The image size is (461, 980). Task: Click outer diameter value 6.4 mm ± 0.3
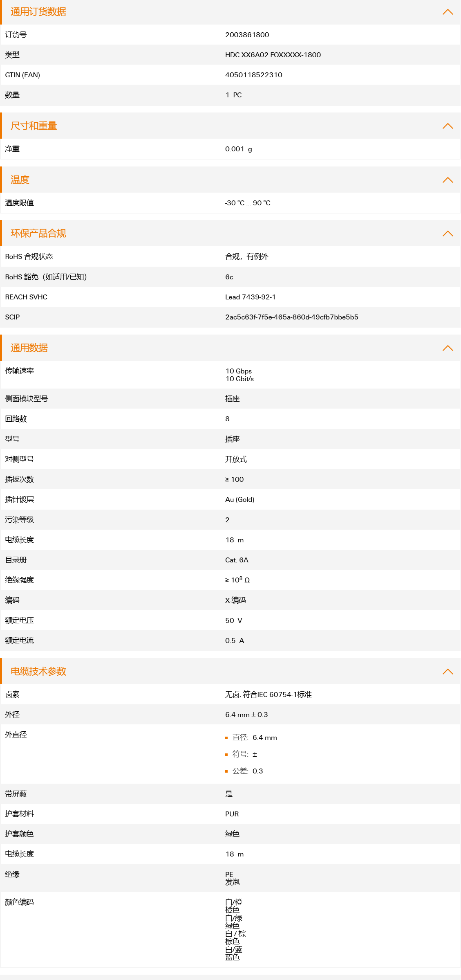pos(247,715)
